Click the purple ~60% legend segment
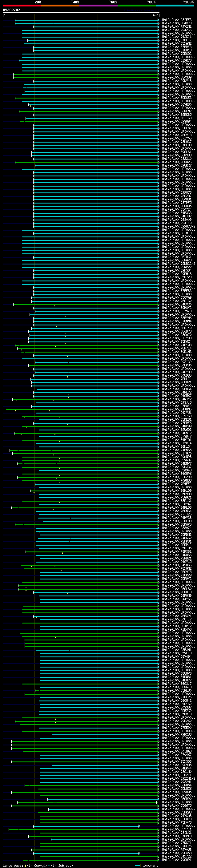 [98, 6]
